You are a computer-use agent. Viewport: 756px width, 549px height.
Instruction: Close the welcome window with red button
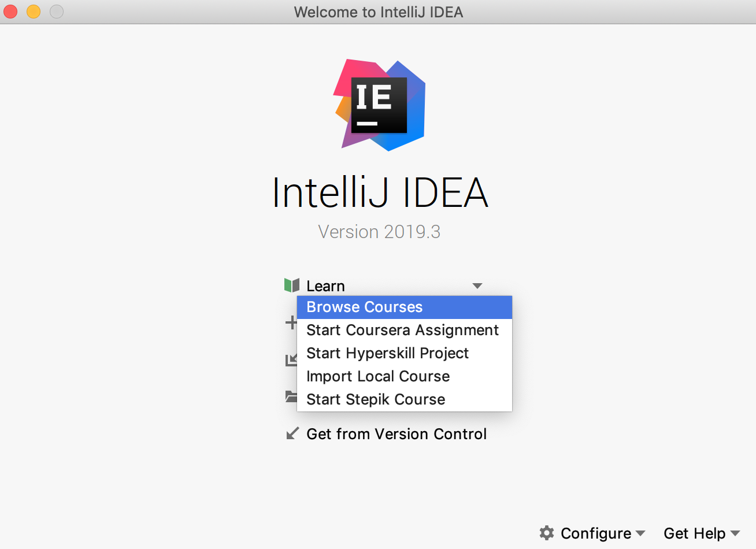(x=11, y=12)
